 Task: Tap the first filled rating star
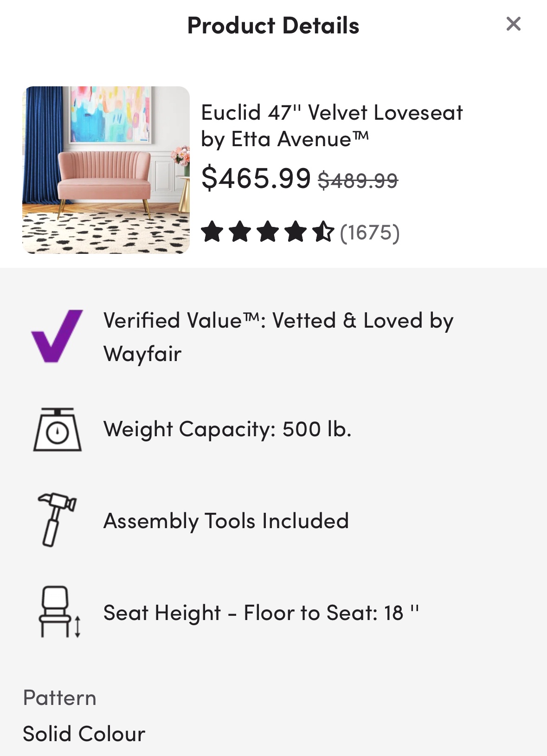tap(212, 232)
